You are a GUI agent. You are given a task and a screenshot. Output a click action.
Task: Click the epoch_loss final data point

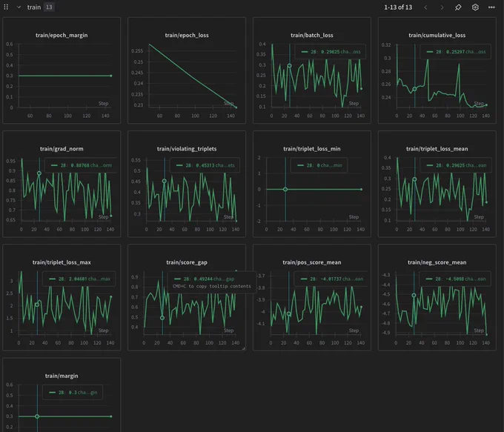[x=236, y=107]
